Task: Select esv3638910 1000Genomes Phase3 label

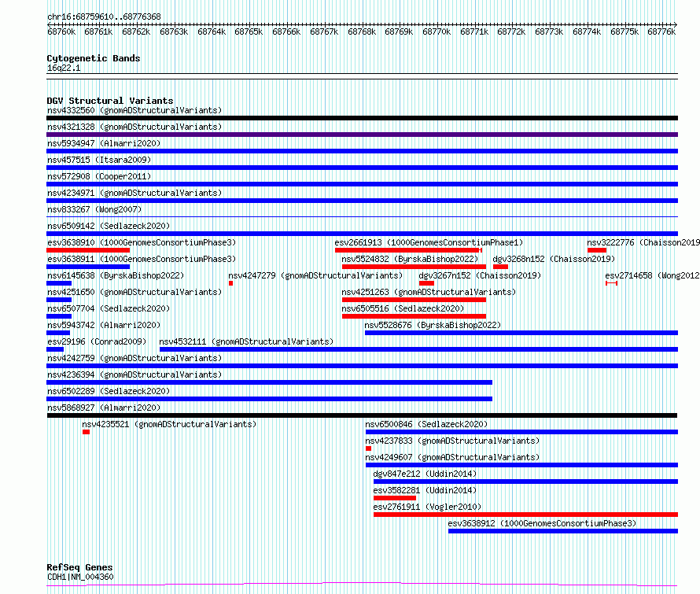Action: [x=142, y=242]
